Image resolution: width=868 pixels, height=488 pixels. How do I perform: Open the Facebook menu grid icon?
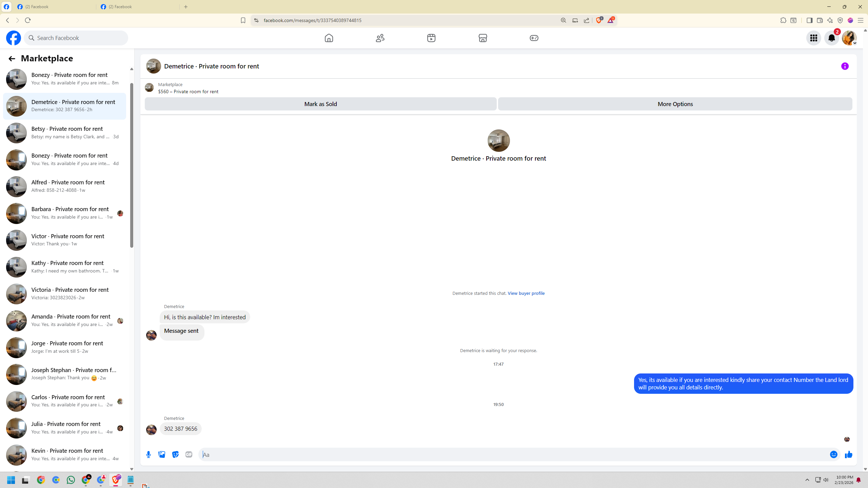pos(813,38)
